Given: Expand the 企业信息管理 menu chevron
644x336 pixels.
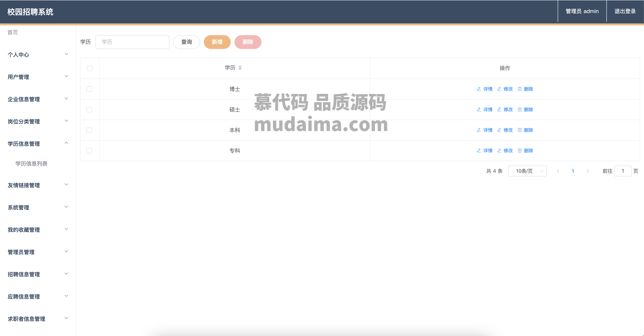Looking at the screenshot, I should point(67,99).
